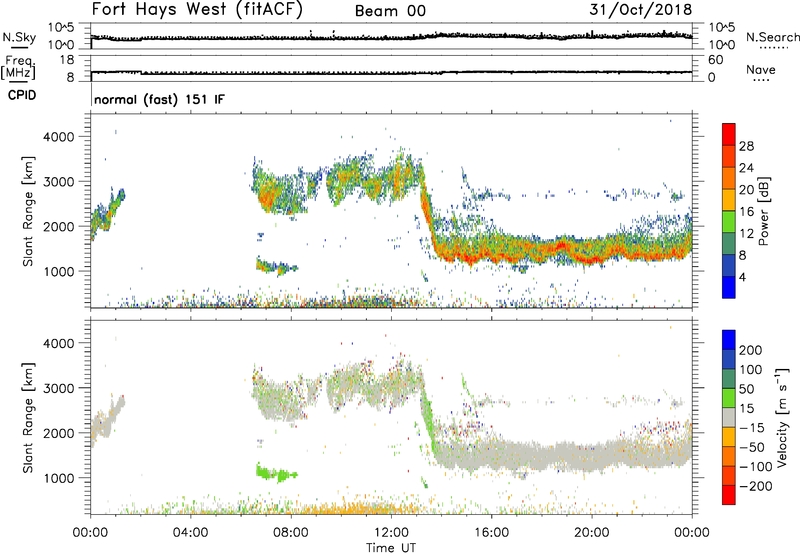
Task: Click the date '31/Oct/2018'
Action: [x=640, y=10]
